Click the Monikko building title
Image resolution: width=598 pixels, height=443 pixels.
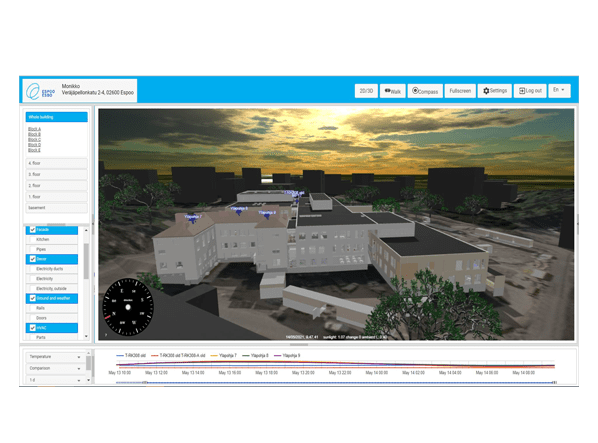(x=71, y=86)
